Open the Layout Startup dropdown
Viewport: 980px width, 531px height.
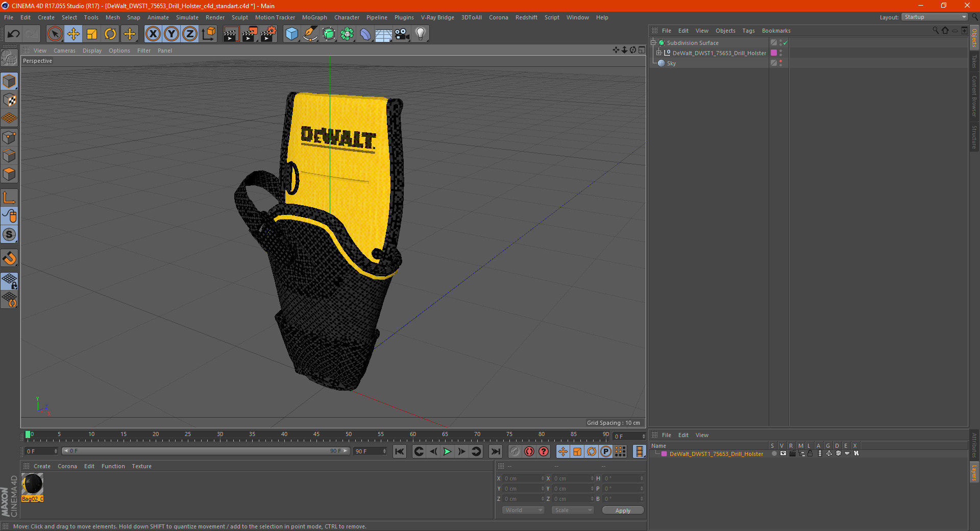(x=935, y=17)
